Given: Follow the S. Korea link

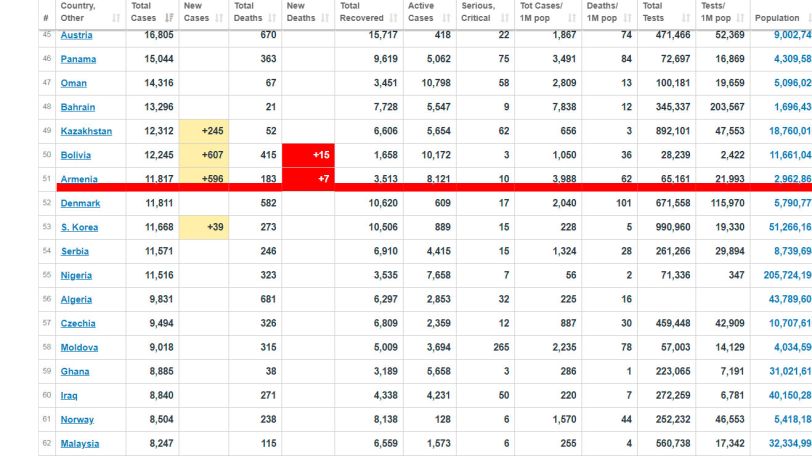Looking at the screenshot, I should (x=79, y=227).
